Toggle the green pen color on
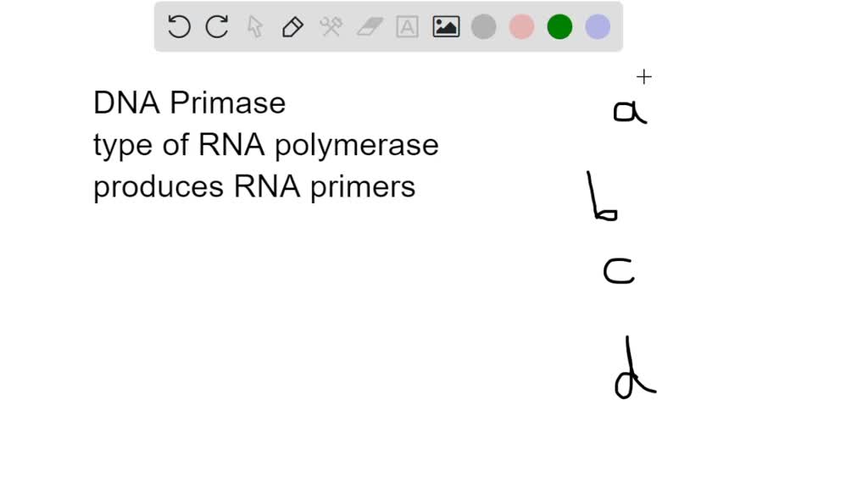Screen dimensions: 868x488 pyautogui.click(x=559, y=26)
